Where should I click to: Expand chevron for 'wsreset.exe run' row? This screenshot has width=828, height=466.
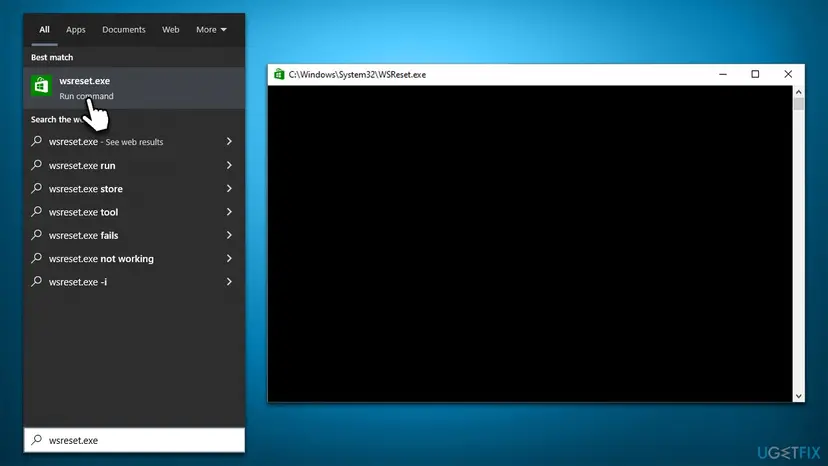pyautogui.click(x=229, y=165)
